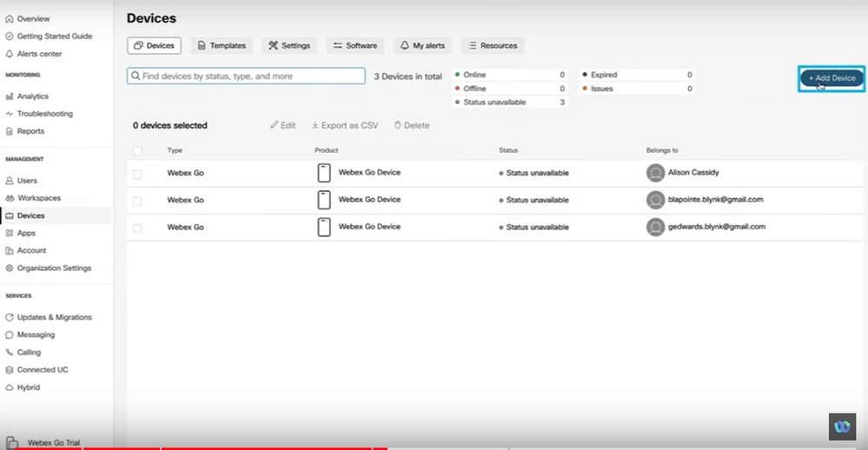Screen dimensions: 868x450
Task: Open Account in the sidebar
Action: tap(25, 250)
